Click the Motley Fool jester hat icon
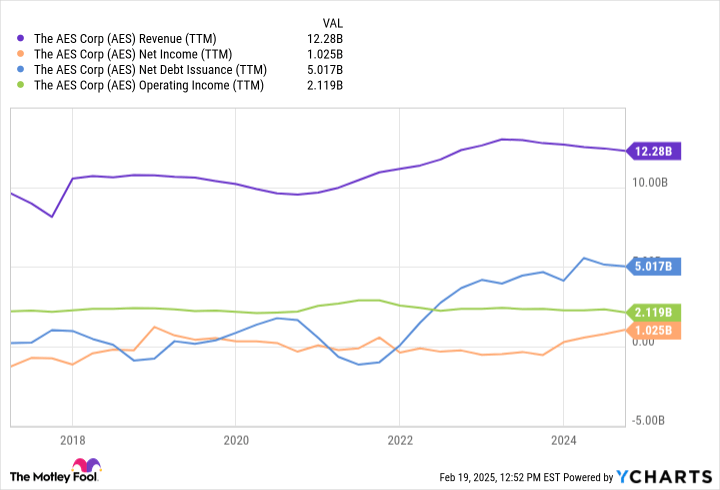 point(87,465)
